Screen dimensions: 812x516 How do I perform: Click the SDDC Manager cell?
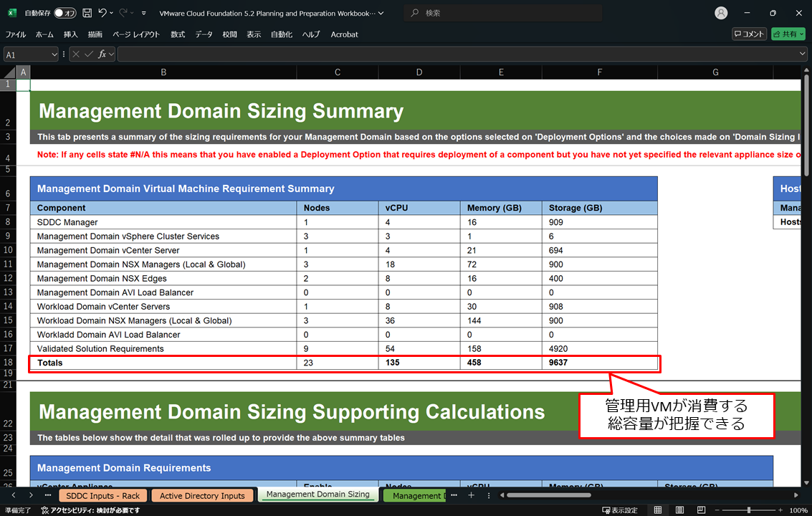(x=163, y=222)
